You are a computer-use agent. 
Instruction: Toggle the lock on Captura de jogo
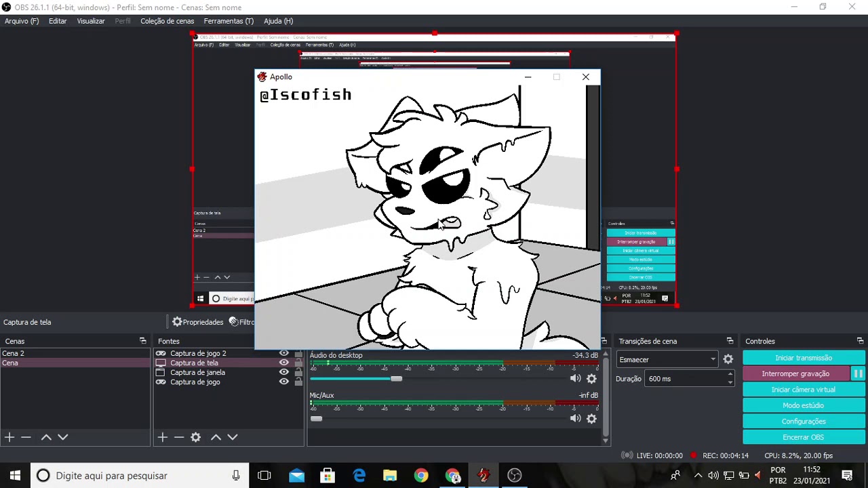[x=298, y=382]
